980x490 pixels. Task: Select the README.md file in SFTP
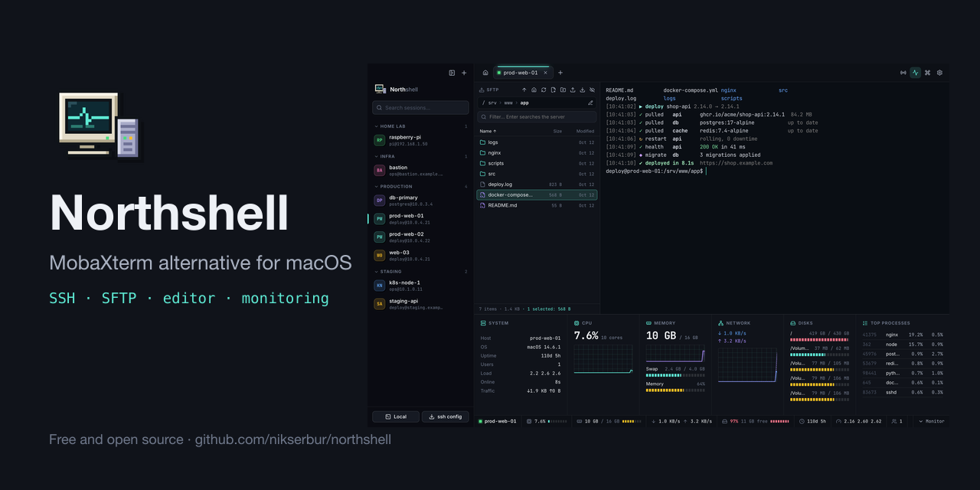537,205
